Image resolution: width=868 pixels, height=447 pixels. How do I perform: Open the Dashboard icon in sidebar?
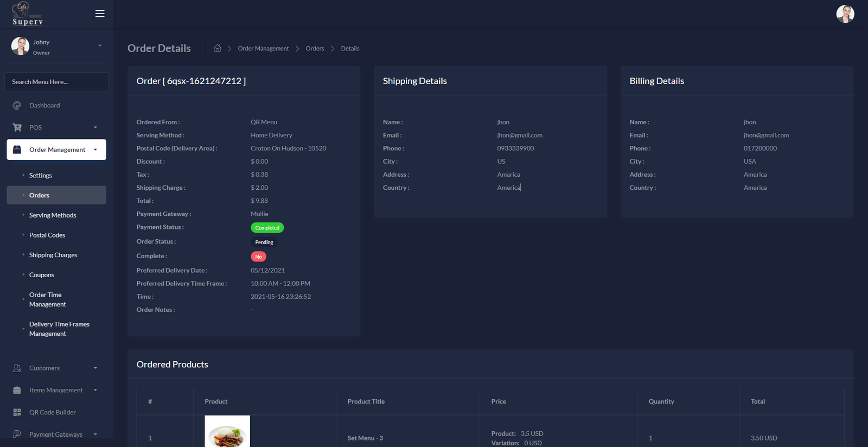click(x=17, y=105)
